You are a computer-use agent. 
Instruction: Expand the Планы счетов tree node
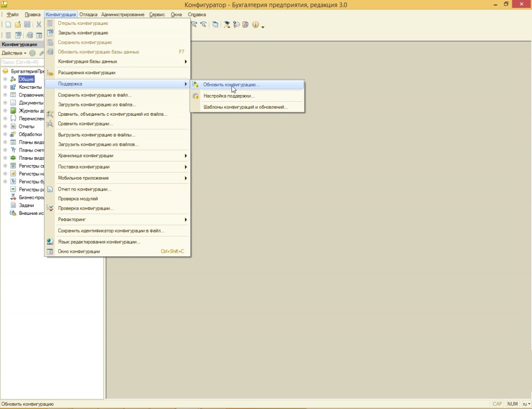[5, 150]
